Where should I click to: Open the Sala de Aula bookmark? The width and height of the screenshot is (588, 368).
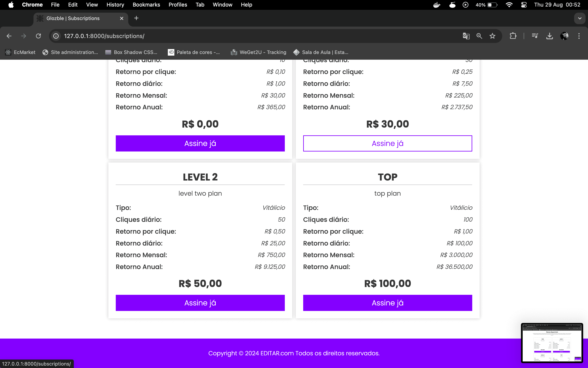[x=321, y=52]
